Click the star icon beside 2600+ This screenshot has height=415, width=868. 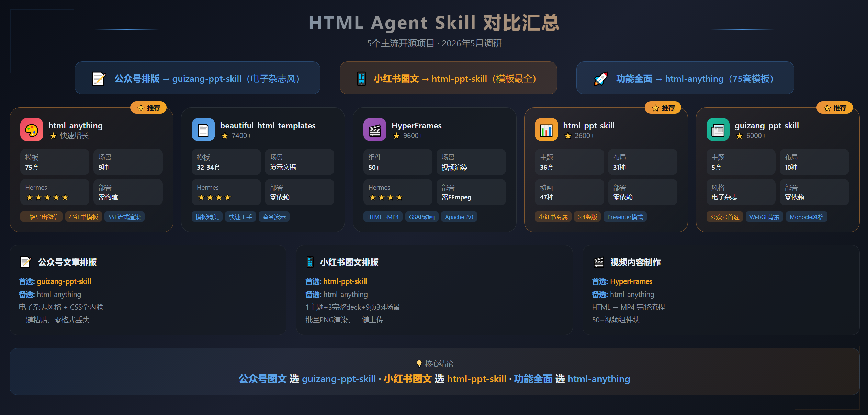pyautogui.click(x=568, y=136)
